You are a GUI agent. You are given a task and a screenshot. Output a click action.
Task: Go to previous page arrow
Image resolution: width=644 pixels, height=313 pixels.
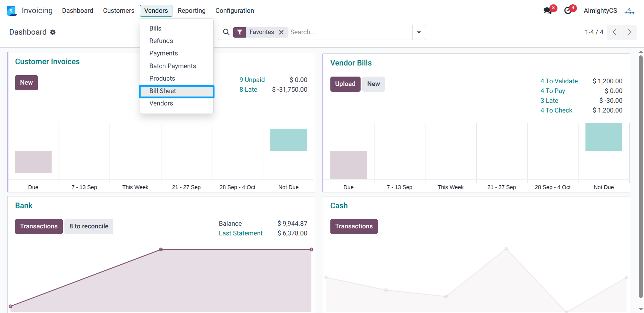[x=614, y=32]
